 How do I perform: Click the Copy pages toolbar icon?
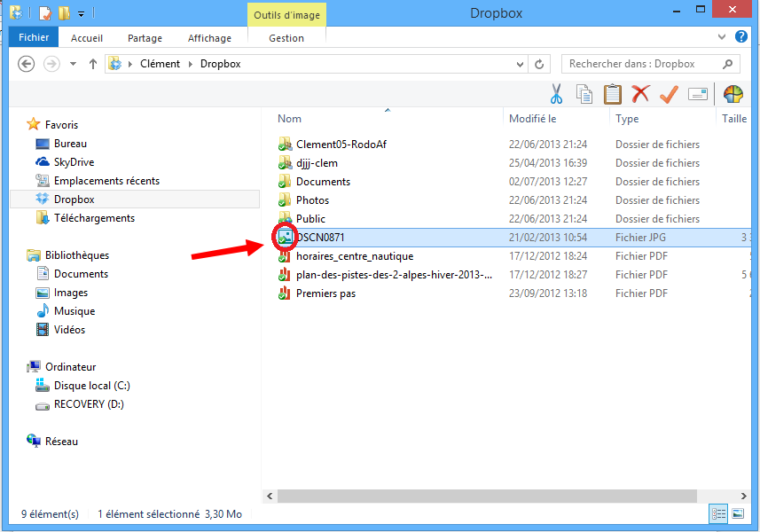(584, 94)
